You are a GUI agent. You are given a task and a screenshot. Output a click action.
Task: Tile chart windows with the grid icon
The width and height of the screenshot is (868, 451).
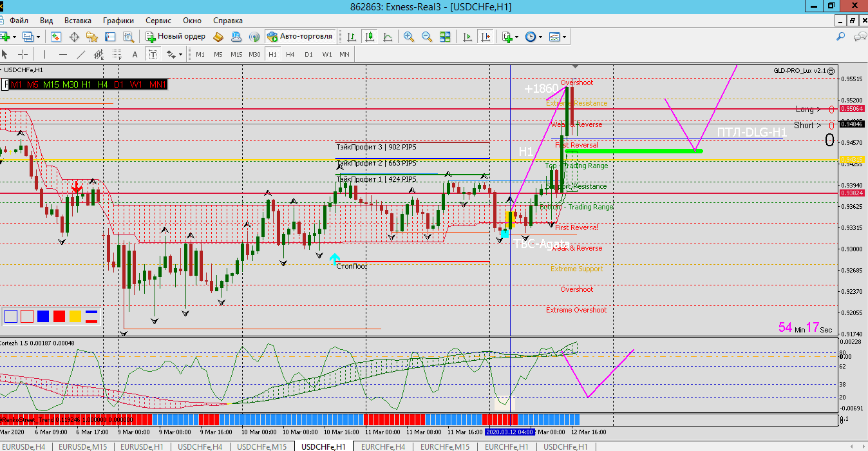(445, 37)
